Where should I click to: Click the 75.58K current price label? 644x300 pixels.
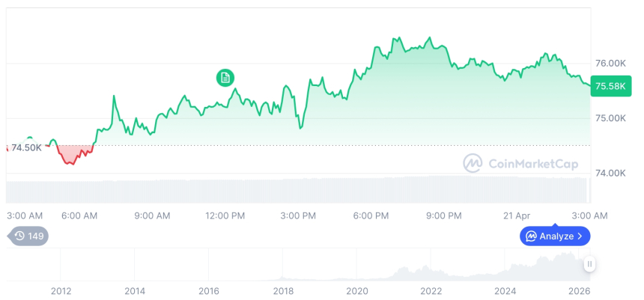[x=610, y=86]
